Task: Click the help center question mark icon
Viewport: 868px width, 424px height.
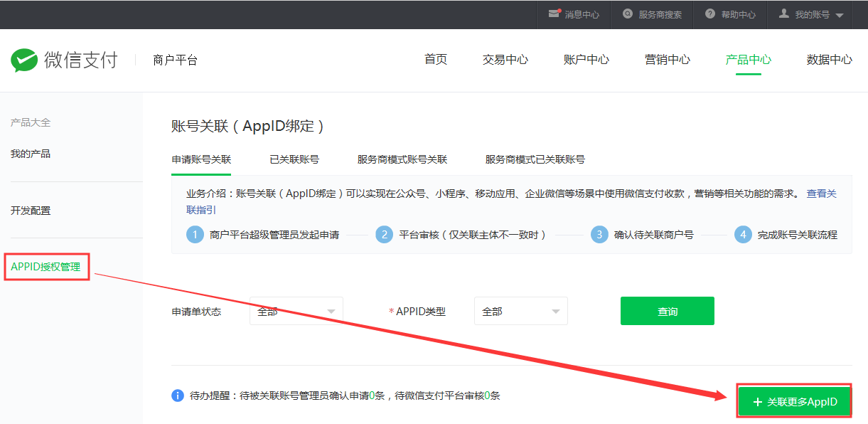Action: coord(710,14)
